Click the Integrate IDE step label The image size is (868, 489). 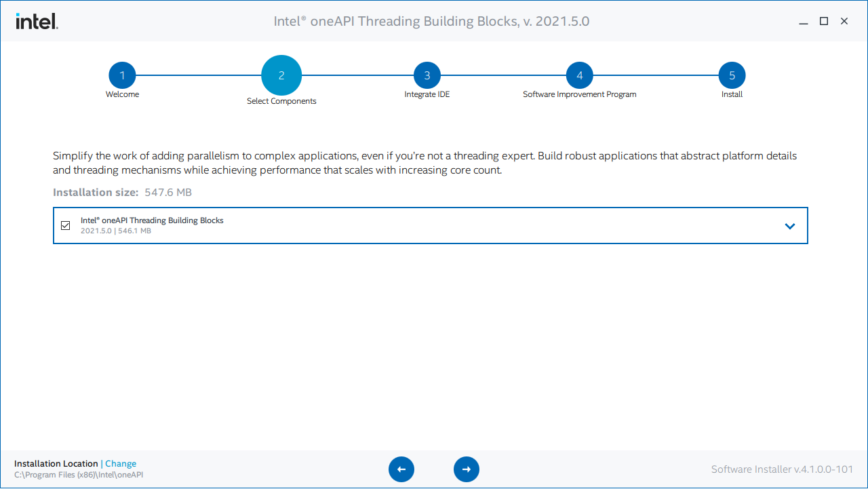427,94
